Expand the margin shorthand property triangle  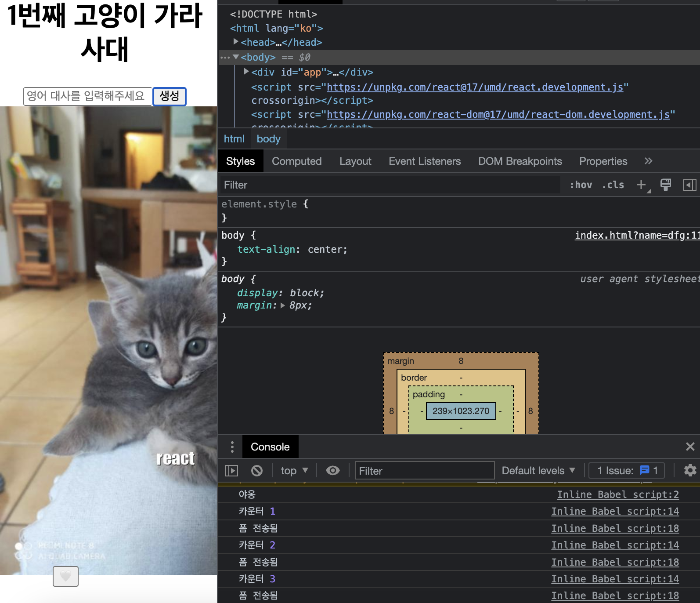click(282, 305)
